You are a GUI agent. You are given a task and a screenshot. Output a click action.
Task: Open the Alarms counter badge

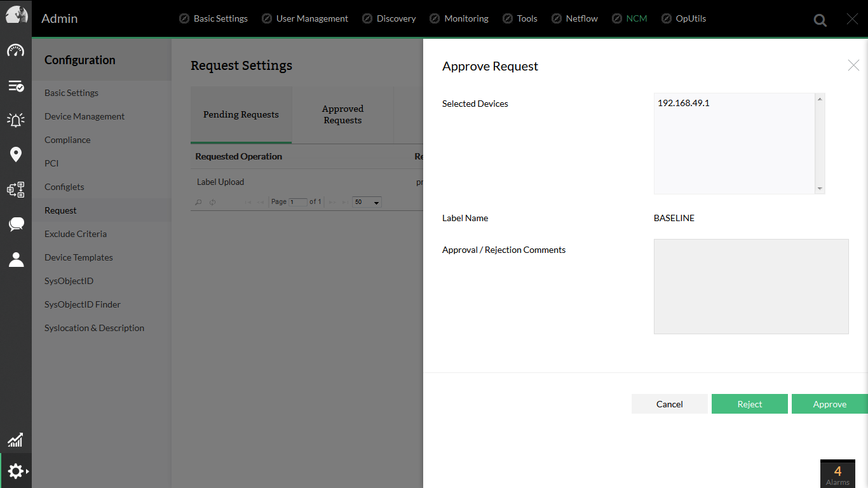[837, 473]
